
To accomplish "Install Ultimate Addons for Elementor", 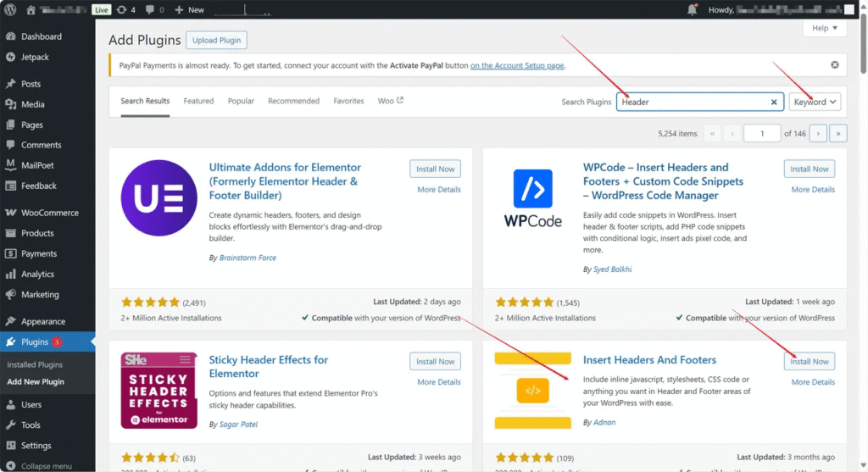I will click(x=435, y=169).
